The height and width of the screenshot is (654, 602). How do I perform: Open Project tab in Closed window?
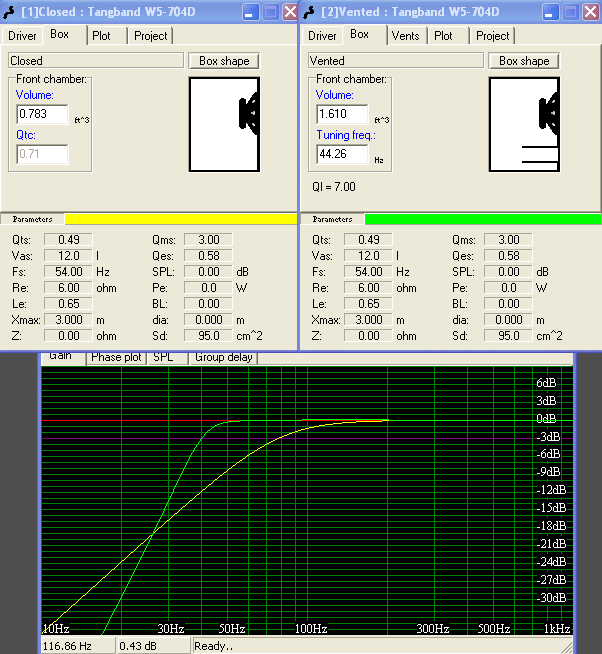tap(151, 36)
